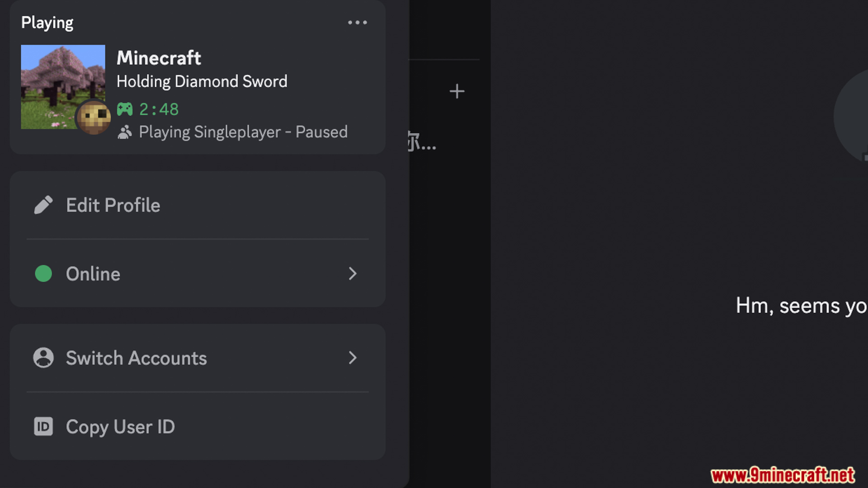Select the Edit Profile menu entry
Screen dimensions: 868x488
(x=113, y=205)
